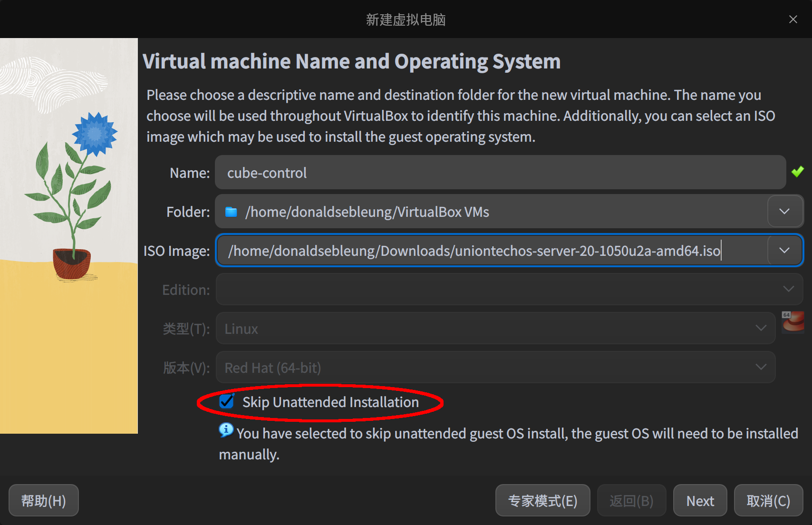The image size is (812, 525).
Task: Click the blue folder icon in Folder field
Action: pos(231,212)
